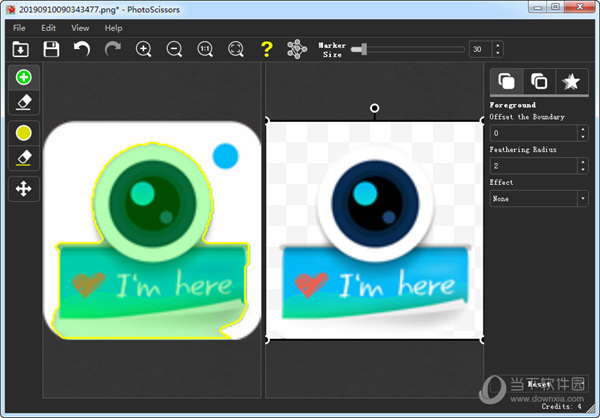Viewport: 600px width, 418px height.
Task: Select the yellow background marker tool
Action: (x=24, y=133)
